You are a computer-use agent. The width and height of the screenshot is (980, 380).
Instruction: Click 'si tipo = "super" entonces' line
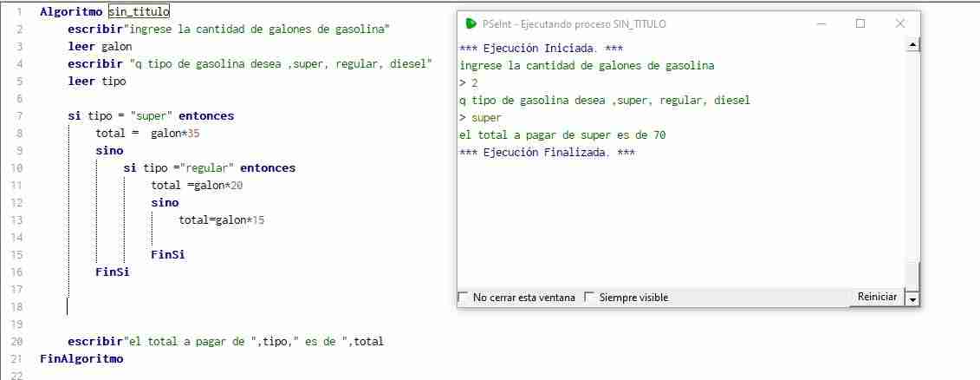152,115
